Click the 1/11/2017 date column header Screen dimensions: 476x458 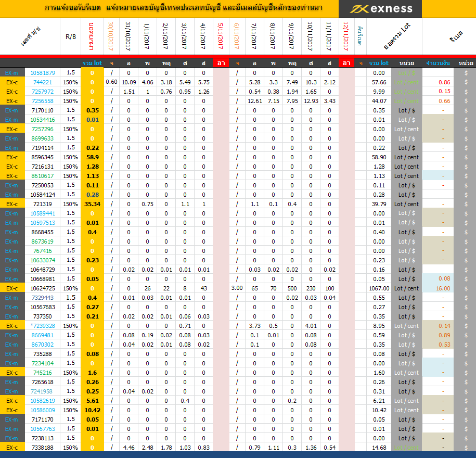pyautogui.click(x=147, y=36)
